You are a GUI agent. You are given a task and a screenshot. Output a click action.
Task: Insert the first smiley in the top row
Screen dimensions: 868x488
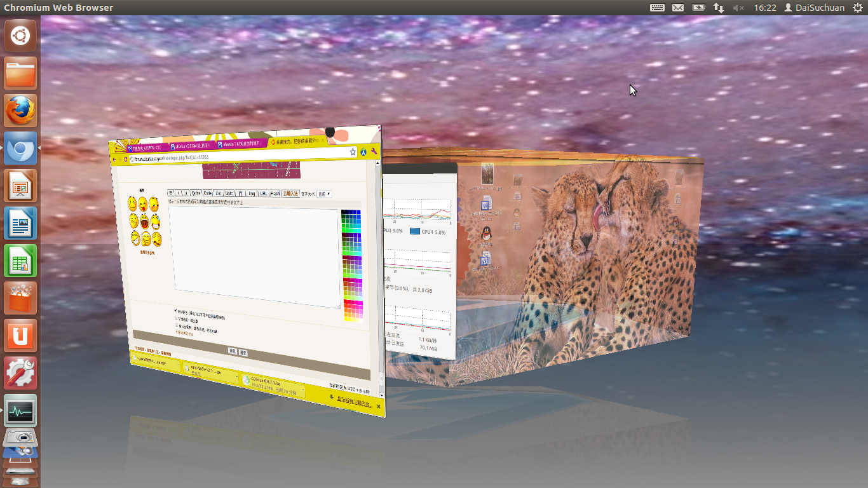pyautogui.click(x=132, y=203)
